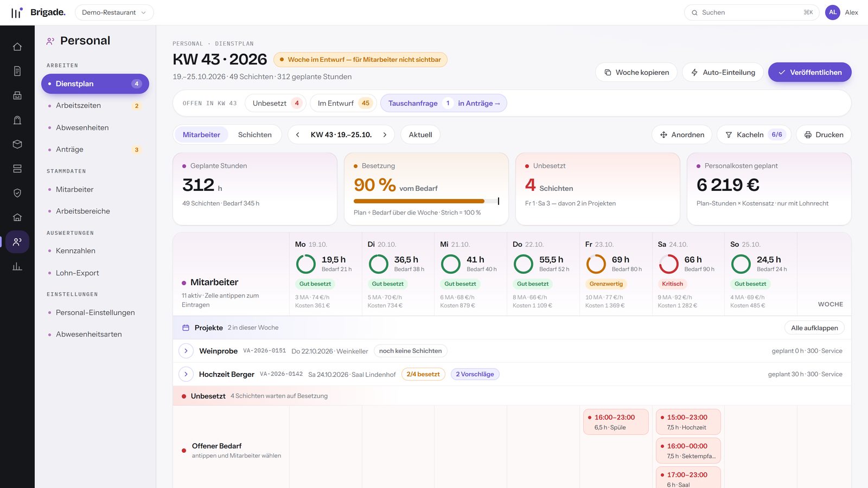Click the Besetzung 90 % progress bar
868x488 pixels.
coord(426,201)
